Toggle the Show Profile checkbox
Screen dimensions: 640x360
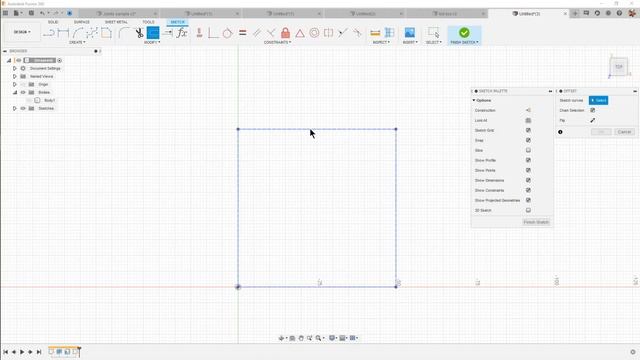(528, 160)
